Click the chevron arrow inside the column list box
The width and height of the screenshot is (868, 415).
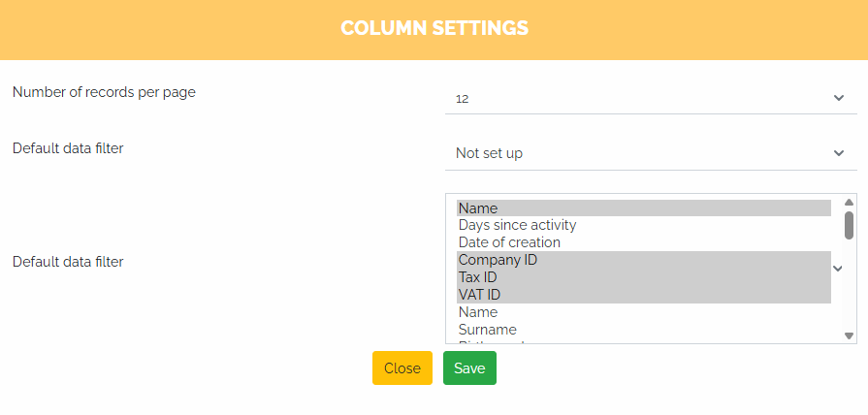tap(838, 268)
